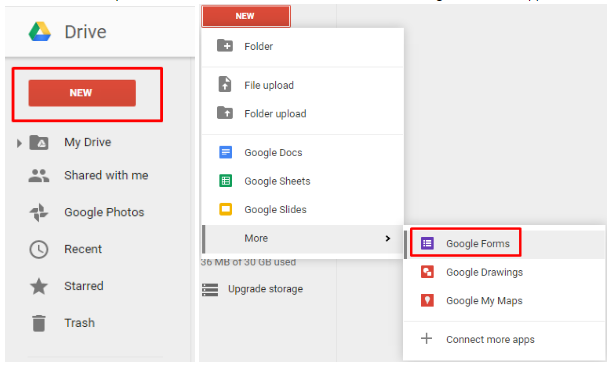
Task: Open the More submenu entry
Action: pyautogui.click(x=302, y=239)
